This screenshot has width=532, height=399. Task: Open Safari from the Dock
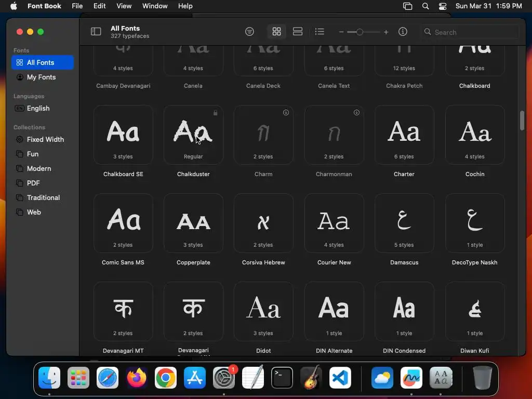pos(108,378)
